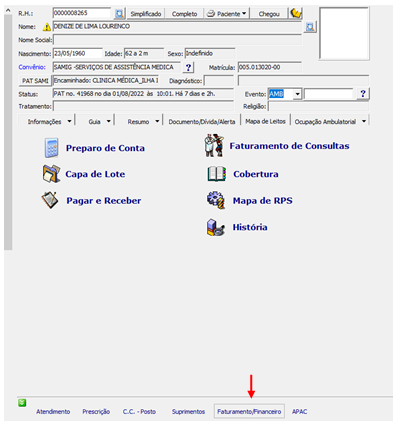Click the Pagar e Receber clipboard icon

click(50, 200)
